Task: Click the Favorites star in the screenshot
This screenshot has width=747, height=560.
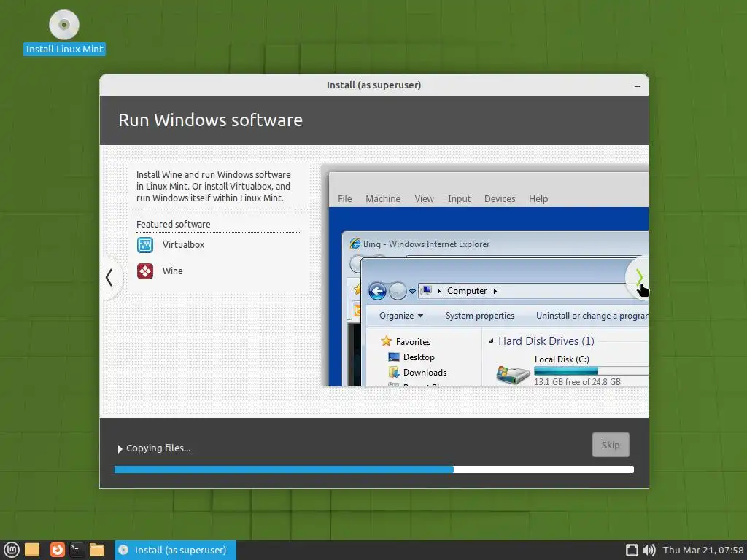Action: [x=387, y=341]
